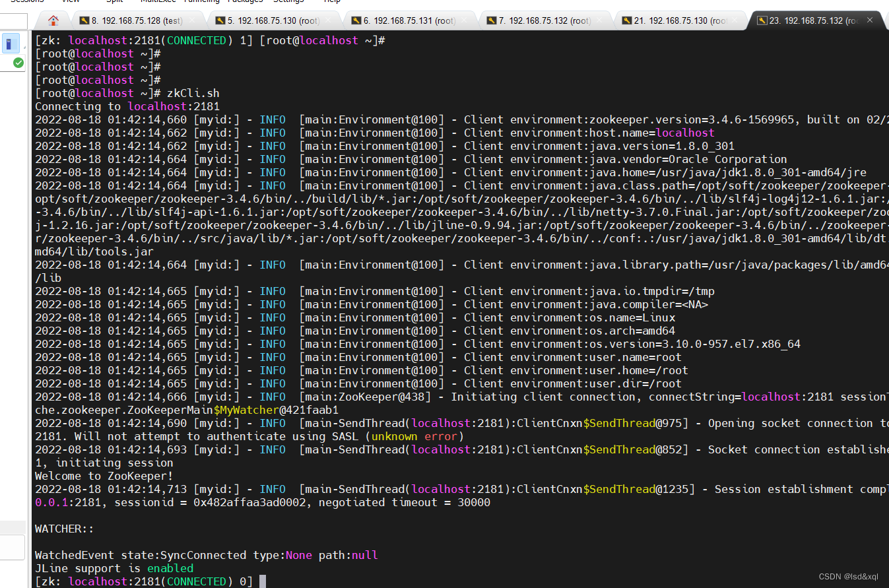The height and width of the screenshot is (588, 889).
Task: Click the os.name=Linux text
Action: click(x=632, y=317)
